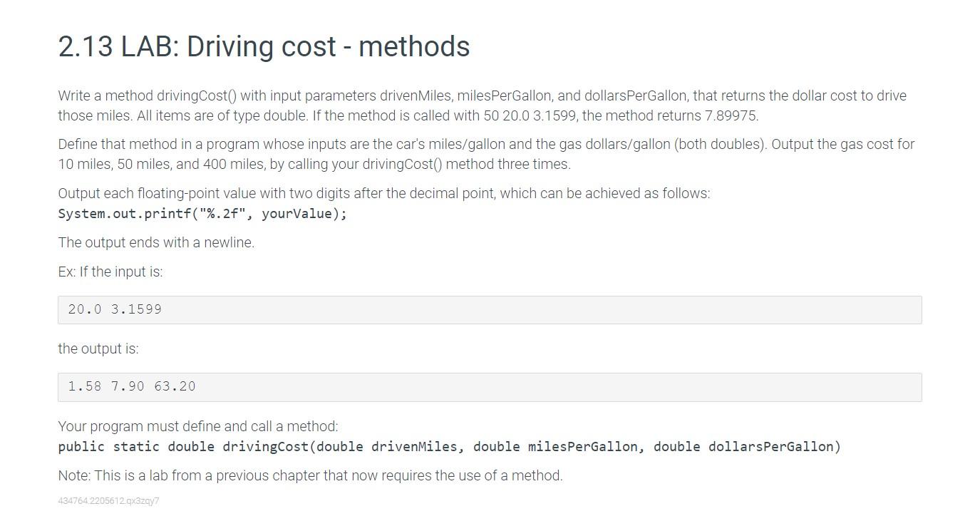Click the '2.13 LAB: Driving cost - methods' heading
The image size is (980, 511).
tap(264, 47)
